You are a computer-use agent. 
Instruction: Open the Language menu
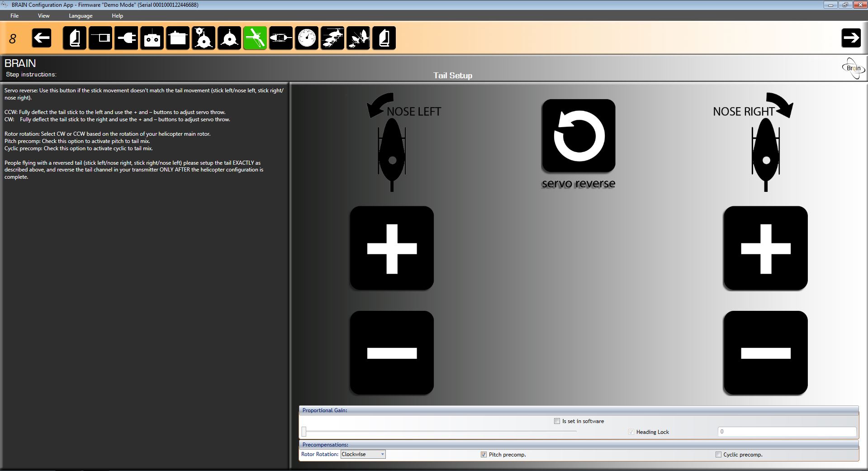(x=81, y=16)
